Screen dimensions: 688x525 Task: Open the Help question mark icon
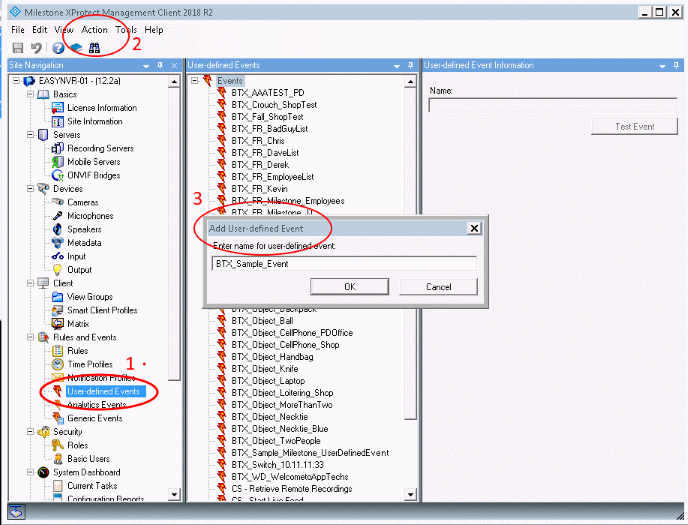[x=58, y=48]
